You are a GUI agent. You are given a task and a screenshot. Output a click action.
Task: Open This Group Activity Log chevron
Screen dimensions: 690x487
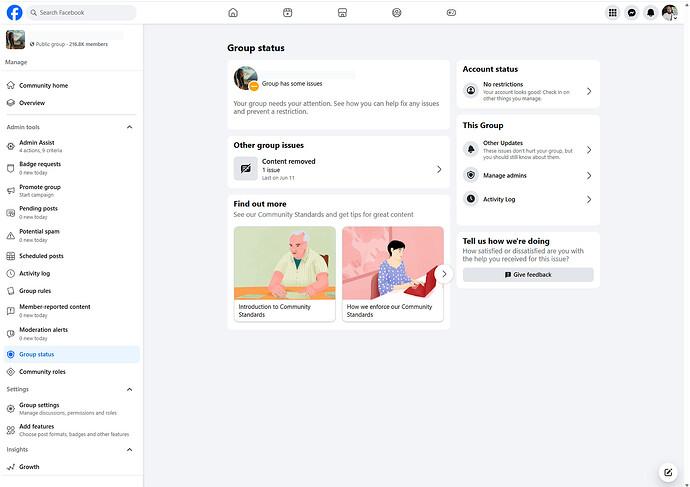(589, 199)
